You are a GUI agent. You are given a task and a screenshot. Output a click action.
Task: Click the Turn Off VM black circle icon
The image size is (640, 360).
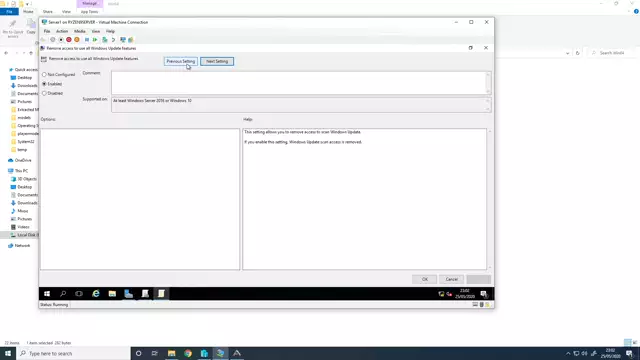[61, 40]
